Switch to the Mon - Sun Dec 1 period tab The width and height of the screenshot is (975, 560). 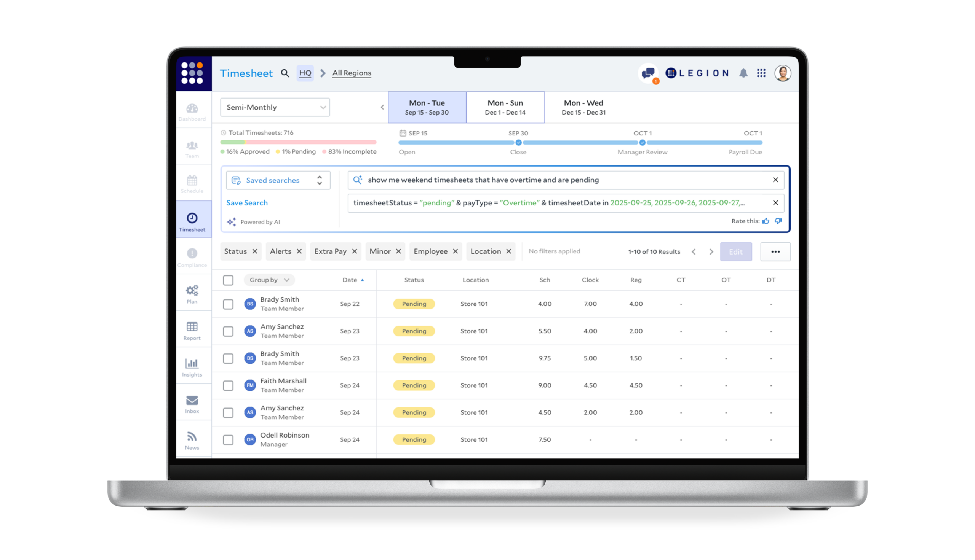click(505, 107)
